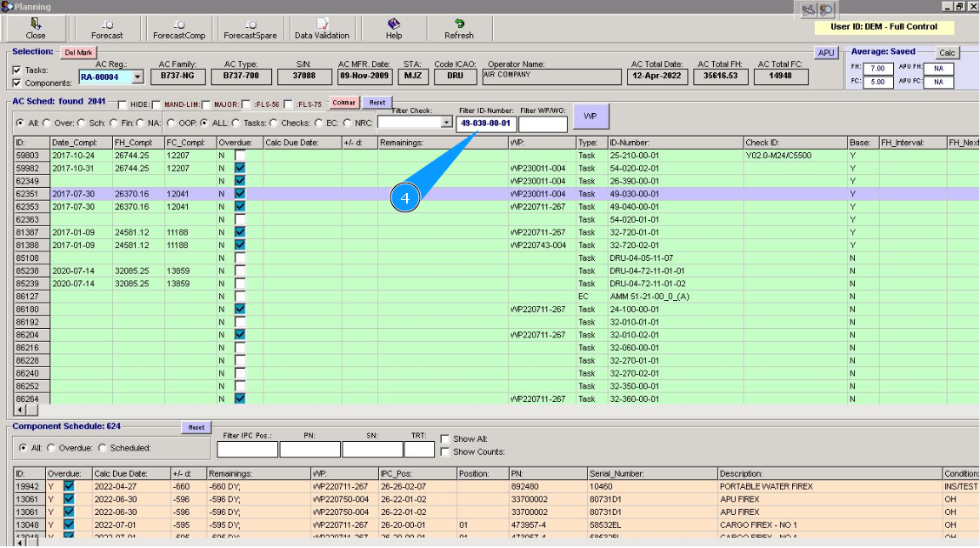Reset the Component Schedule filters
This screenshot has height=548, width=980.
coord(196,427)
